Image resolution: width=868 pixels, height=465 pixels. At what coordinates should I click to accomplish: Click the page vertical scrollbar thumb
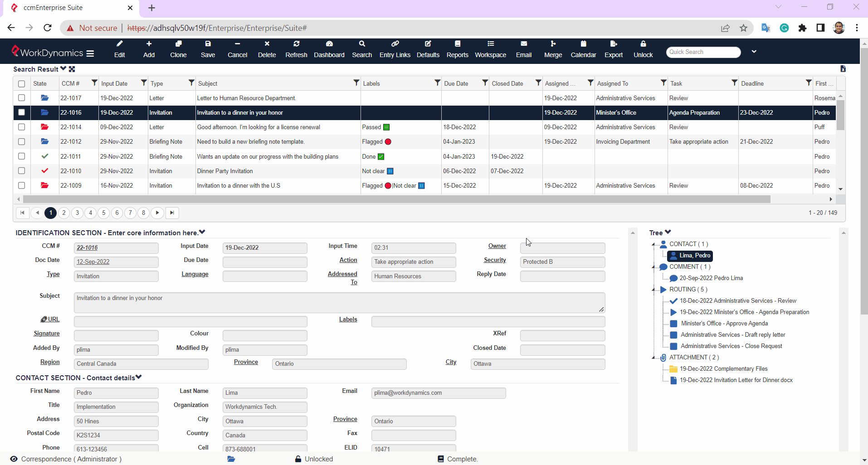tap(864, 181)
